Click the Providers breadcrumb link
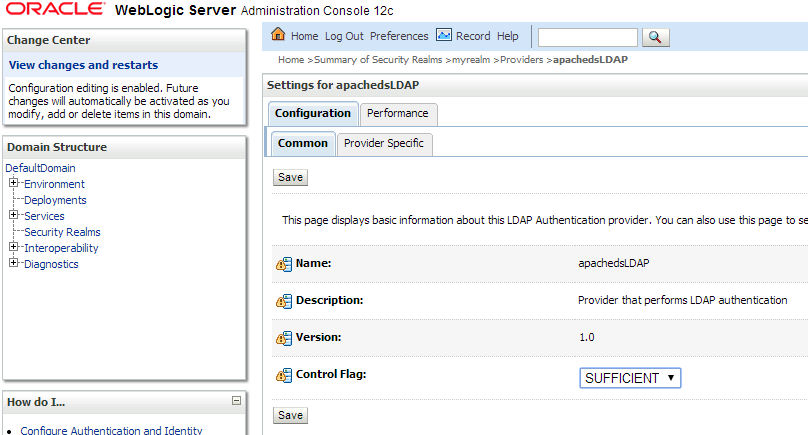808x435 pixels. [521, 60]
